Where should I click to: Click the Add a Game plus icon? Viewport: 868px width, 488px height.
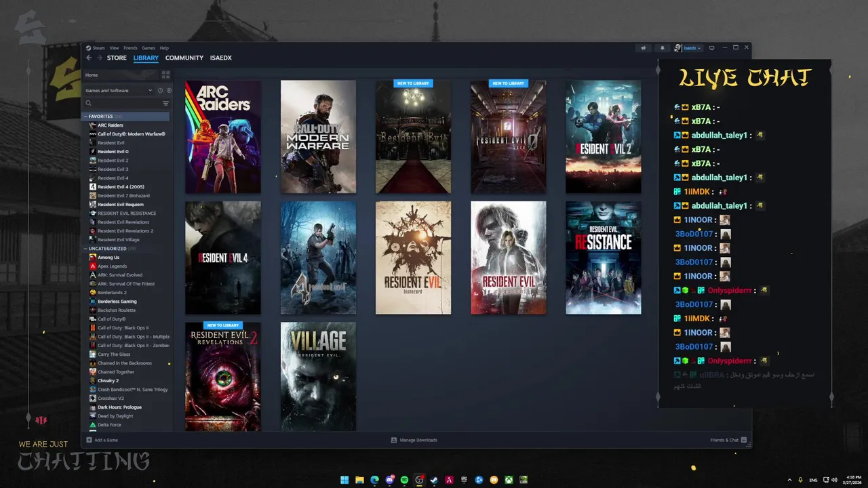pyautogui.click(x=90, y=440)
